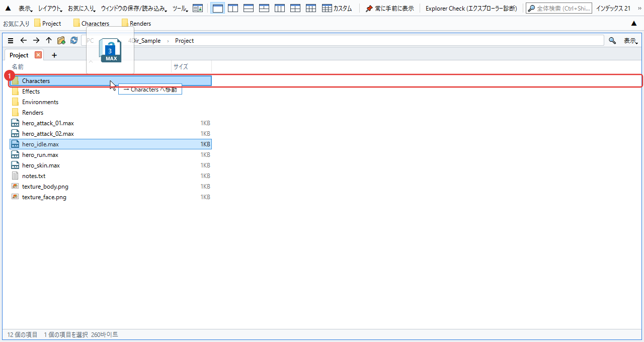This screenshot has width=644, height=342.
Task: Focus the 全体検索 search box
Action: click(x=559, y=9)
